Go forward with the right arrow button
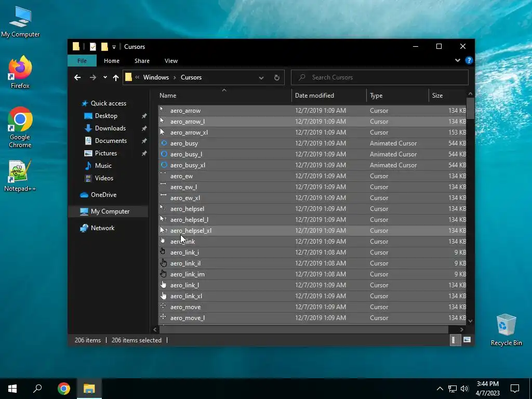This screenshot has height=399, width=532. (x=92, y=77)
